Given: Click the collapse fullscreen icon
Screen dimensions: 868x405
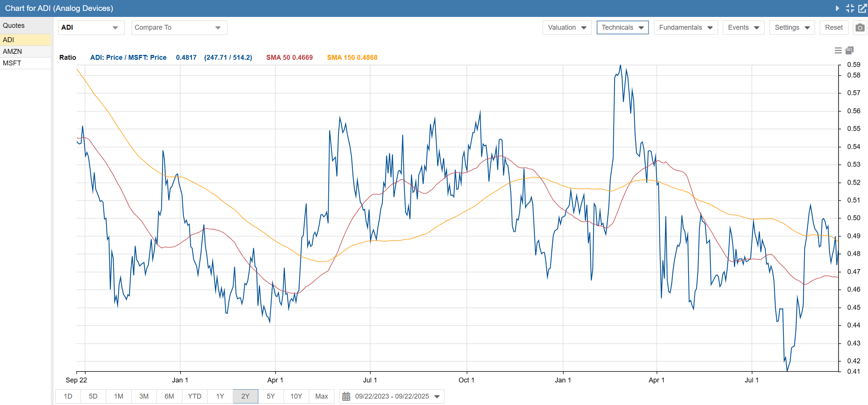Looking at the screenshot, I should [x=850, y=8].
